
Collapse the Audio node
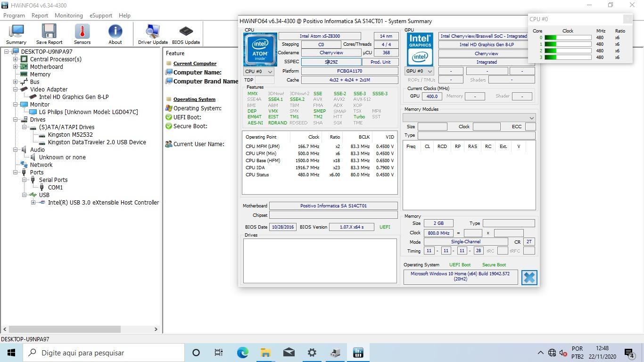tap(16, 149)
